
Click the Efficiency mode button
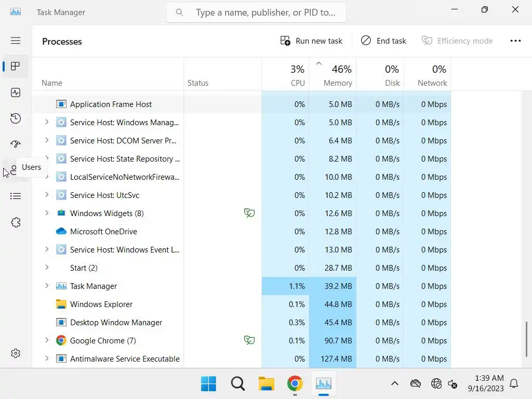click(457, 41)
